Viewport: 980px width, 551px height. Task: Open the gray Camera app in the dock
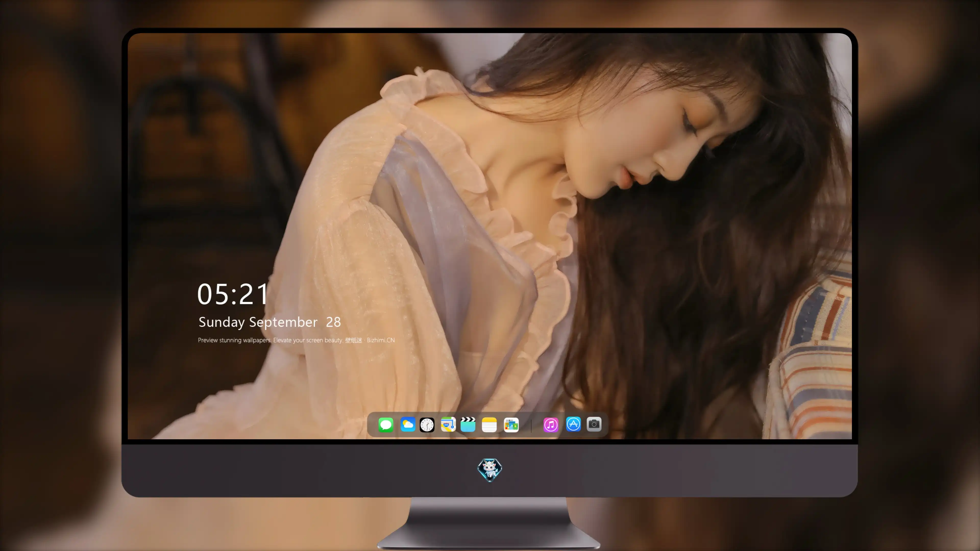[x=594, y=424]
